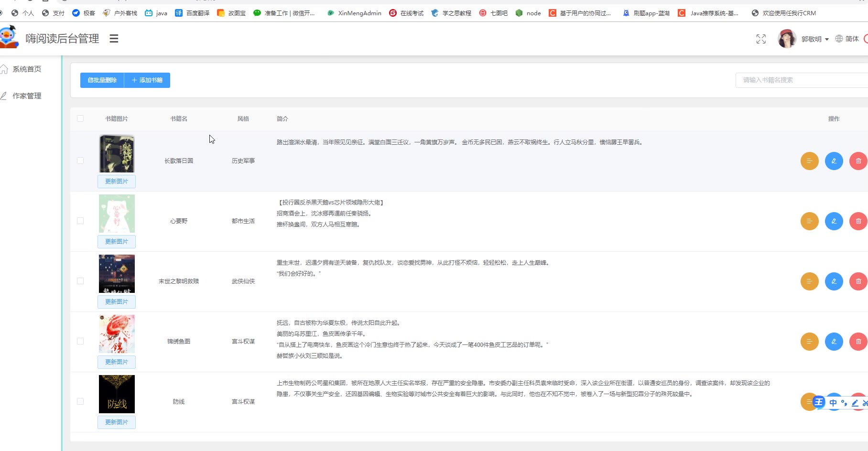Open the node bookmark

[x=528, y=13]
